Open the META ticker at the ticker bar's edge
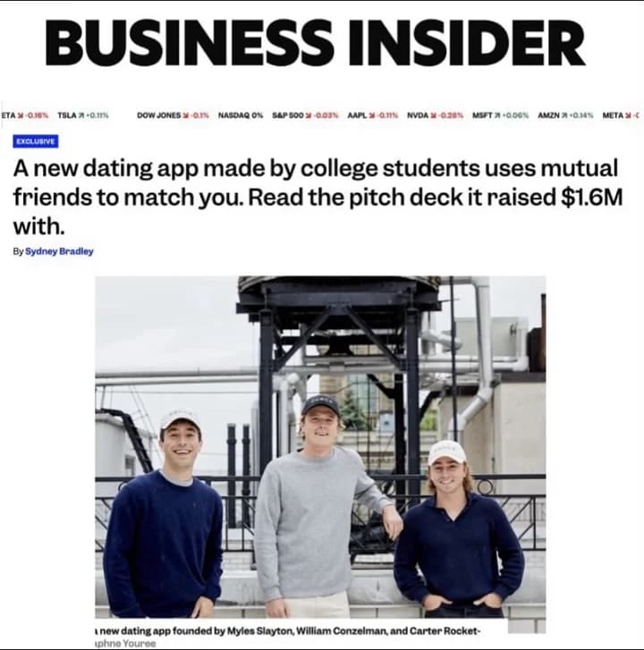The height and width of the screenshot is (650, 644). [614, 115]
